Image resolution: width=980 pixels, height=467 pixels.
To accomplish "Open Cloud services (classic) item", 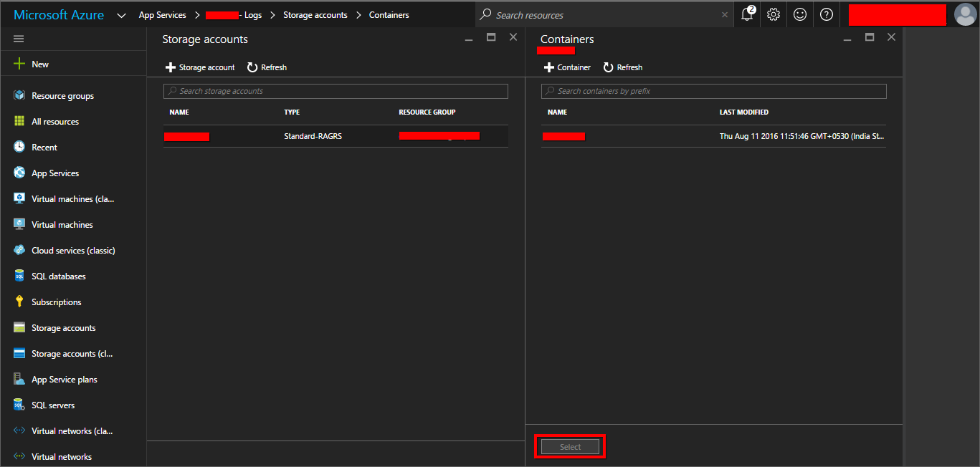I will 73,251.
